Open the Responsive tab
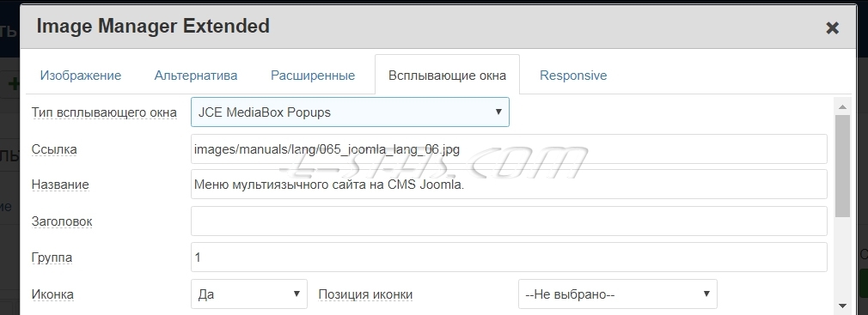This screenshot has height=315, width=868. [573, 76]
